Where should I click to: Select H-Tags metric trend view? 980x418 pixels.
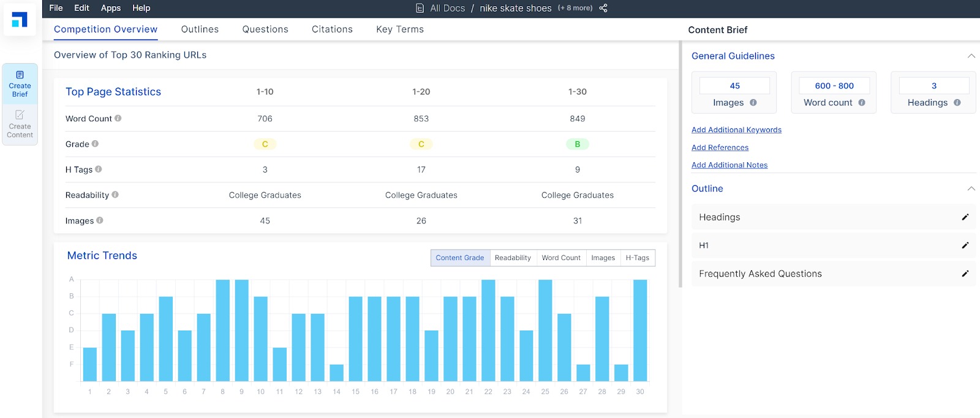[637, 258]
